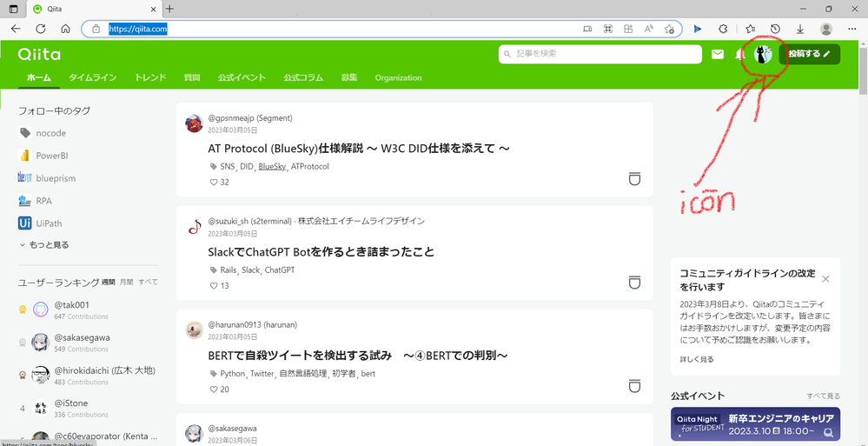The height and width of the screenshot is (446, 868).
Task: Close the community guideline notice
Action: pyautogui.click(x=825, y=279)
